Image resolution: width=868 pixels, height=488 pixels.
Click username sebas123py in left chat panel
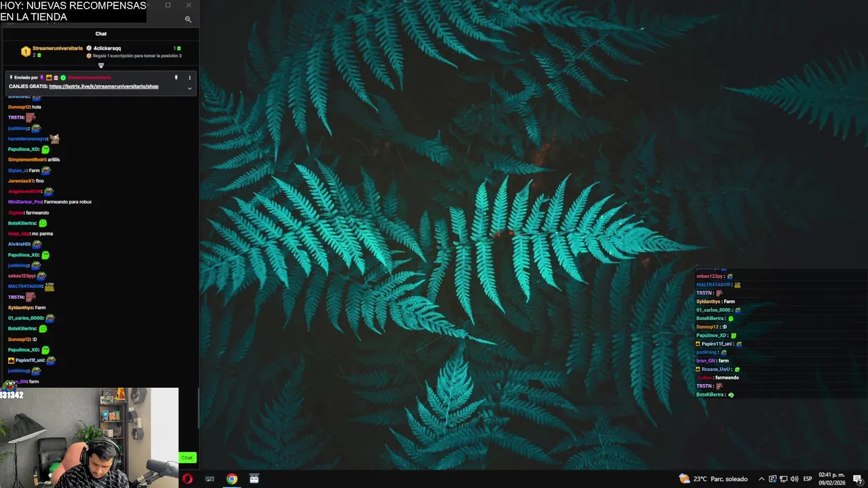(x=21, y=276)
